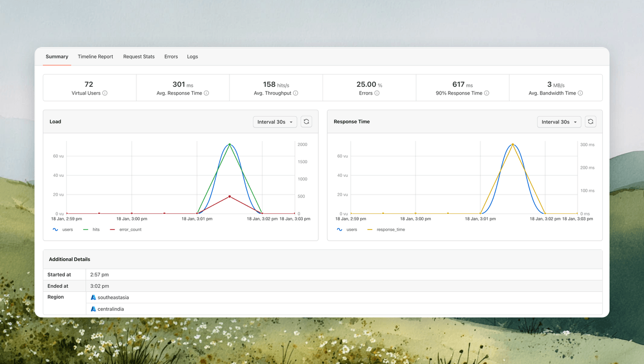Image resolution: width=644 pixels, height=364 pixels.
Task: Click the error_count peak point on Load chart
Action: point(229,196)
